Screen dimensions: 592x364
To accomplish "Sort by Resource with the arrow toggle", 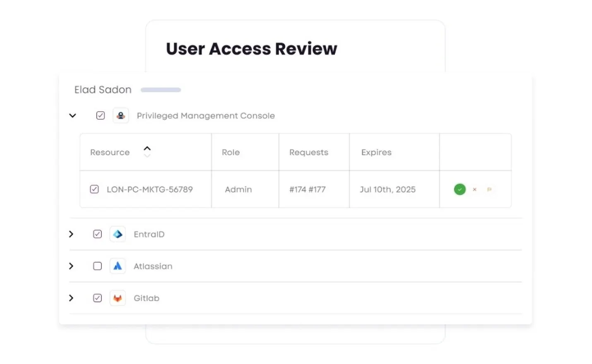I will pos(147,151).
